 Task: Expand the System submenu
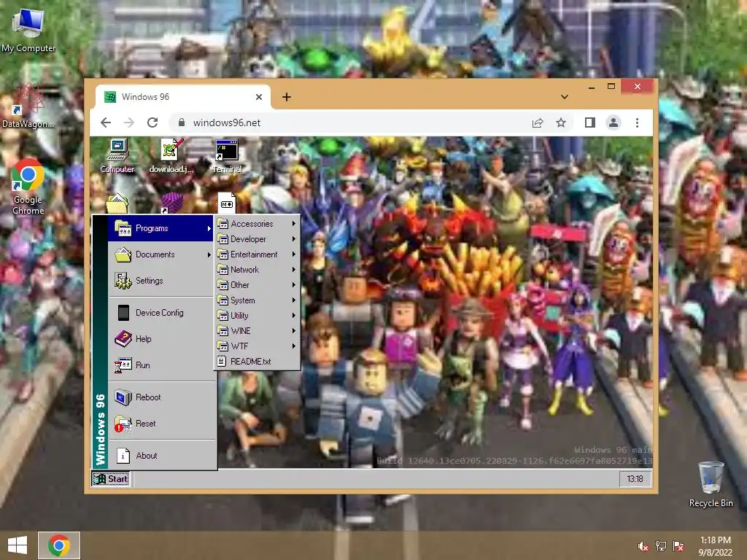(x=258, y=300)
